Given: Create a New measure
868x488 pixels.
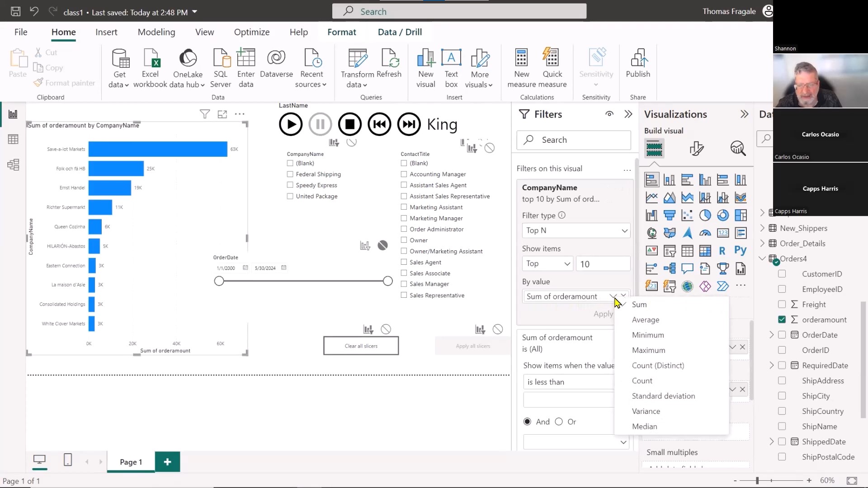Looking at the screenshot, I should (521, 67).
